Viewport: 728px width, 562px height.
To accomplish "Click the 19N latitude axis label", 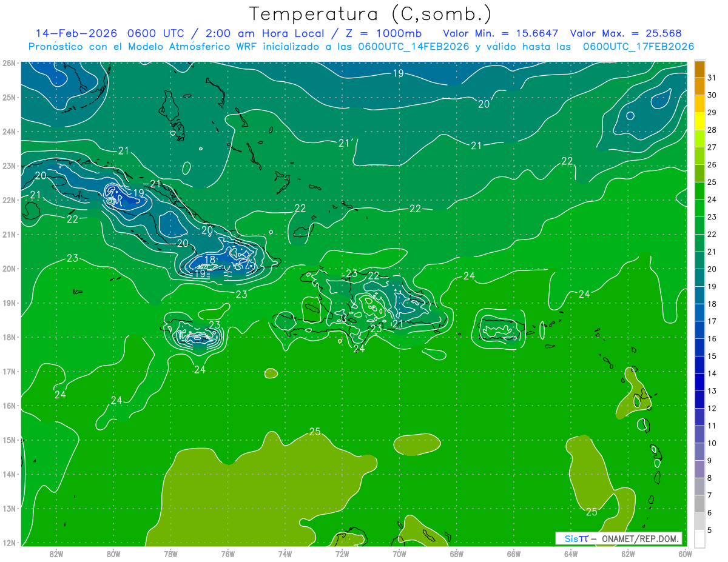I will click(8, 303).
